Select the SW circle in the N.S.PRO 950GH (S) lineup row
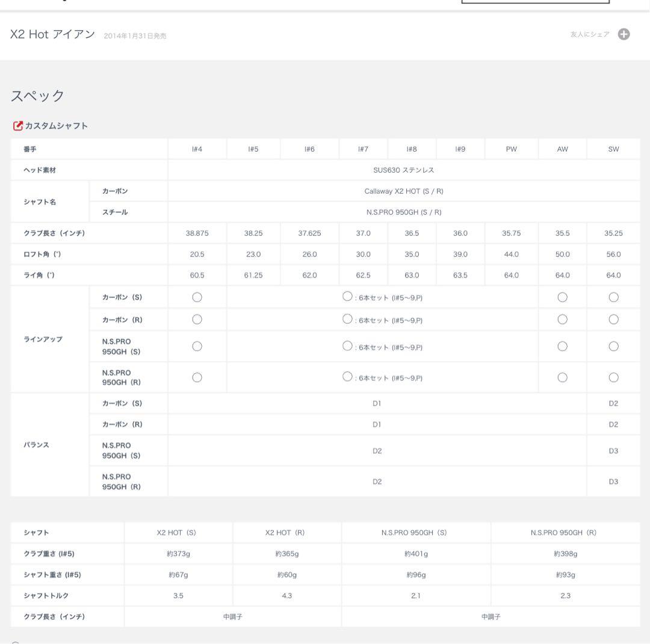The image size is (650, 644). [613, 346]
